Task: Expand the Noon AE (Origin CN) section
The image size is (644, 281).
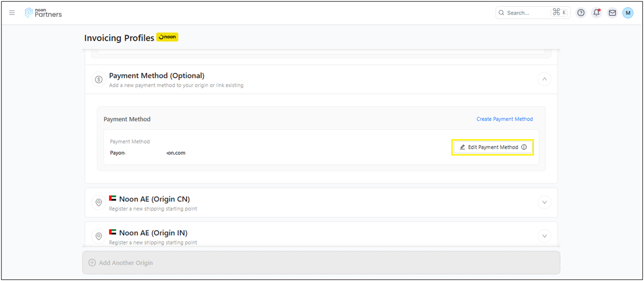Action: (x=544, y=202)
